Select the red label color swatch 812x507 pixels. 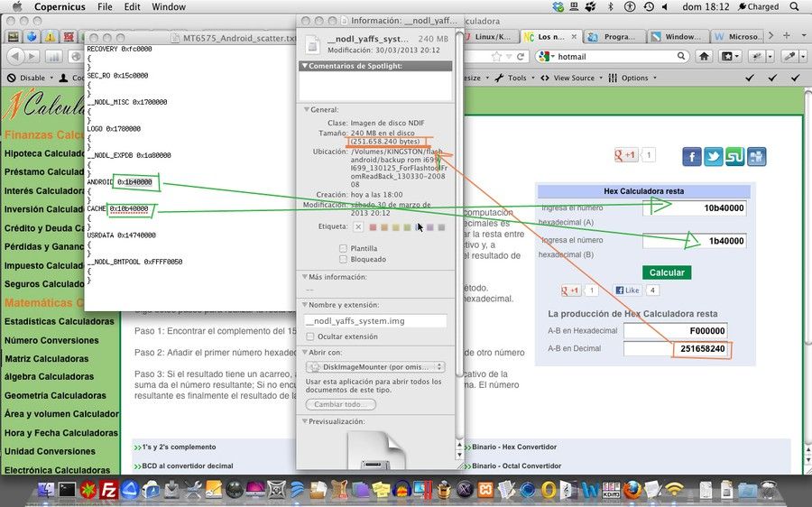[x=373, y=226]
